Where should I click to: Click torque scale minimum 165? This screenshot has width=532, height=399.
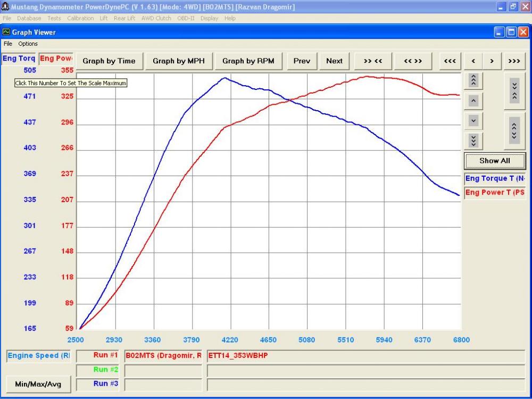[x=30, y=328]
